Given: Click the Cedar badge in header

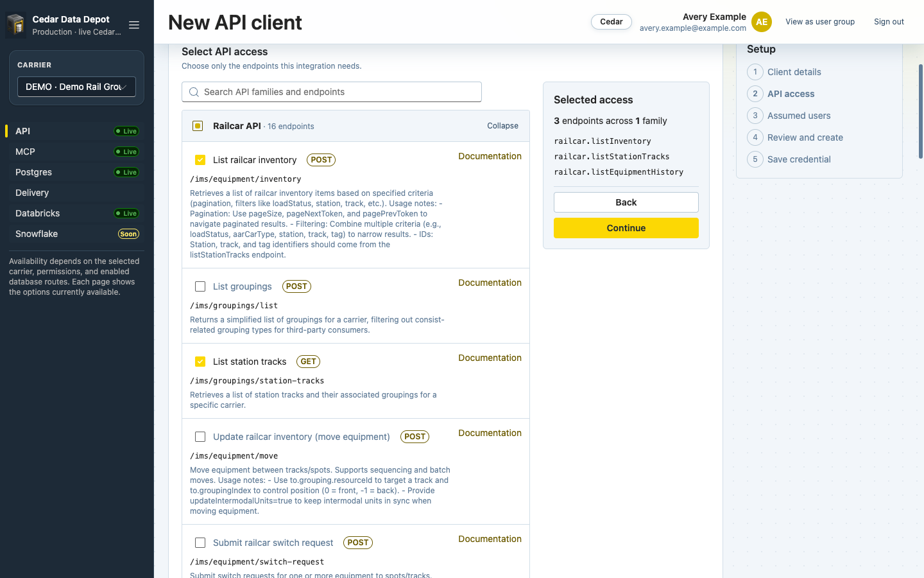Looking at the screenshot, I should tap(612, 22).
